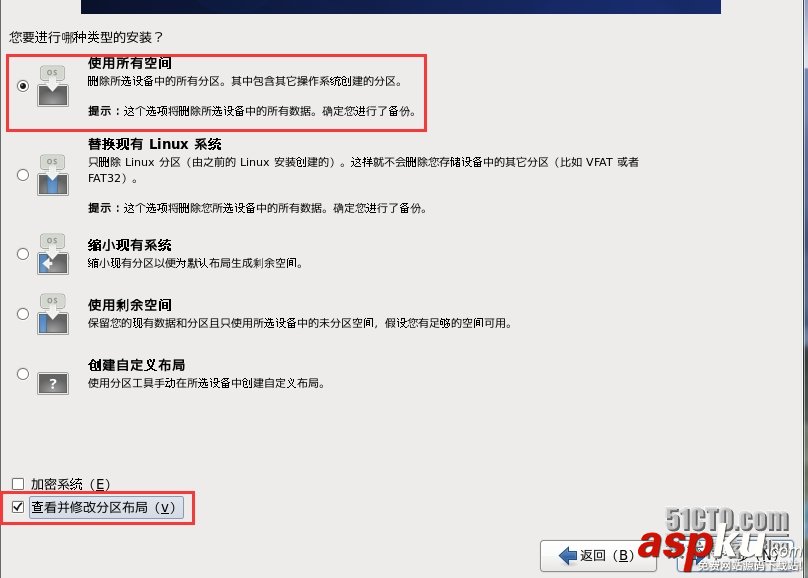Select the 替换现有 Linux 系统 radio button
808x578 pixels.
23,175
